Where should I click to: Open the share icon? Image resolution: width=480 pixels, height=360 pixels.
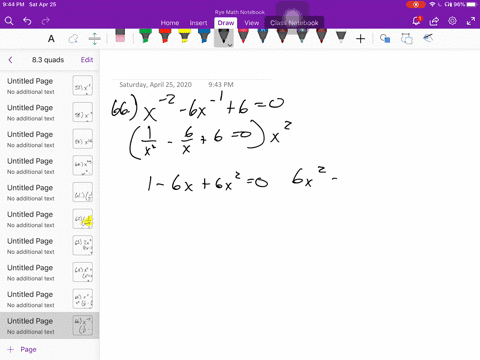click(434, 21)
